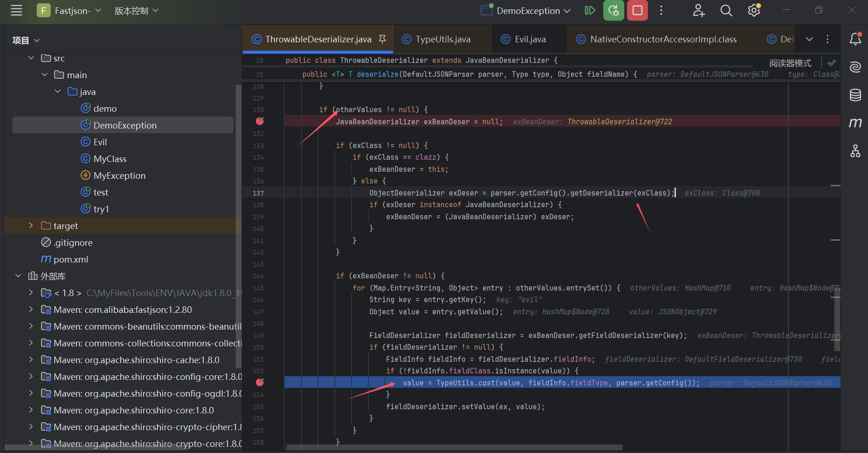Switch to ThrowableDeserializer.java tab
This screenshot has height=453, width=868.
coord(318,39)
